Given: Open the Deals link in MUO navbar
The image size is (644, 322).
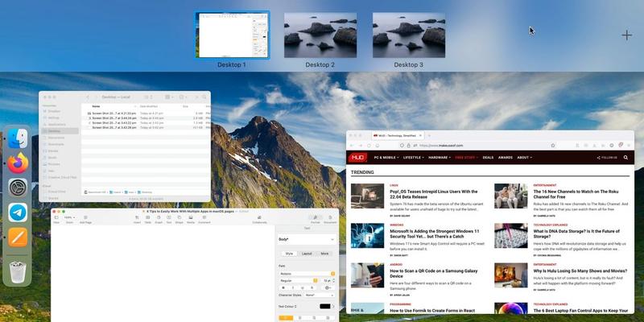Looking at the screenshot, I should click(488, 158).
